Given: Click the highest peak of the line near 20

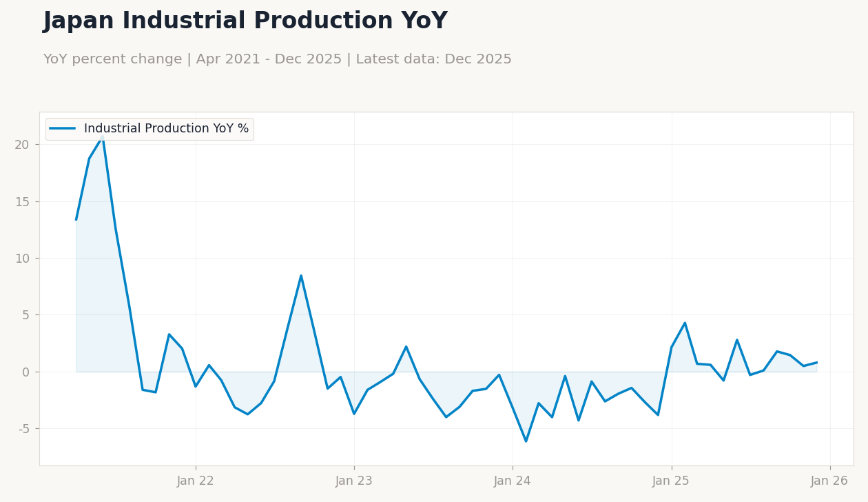Looking at the screenshot, I should 103,137.
